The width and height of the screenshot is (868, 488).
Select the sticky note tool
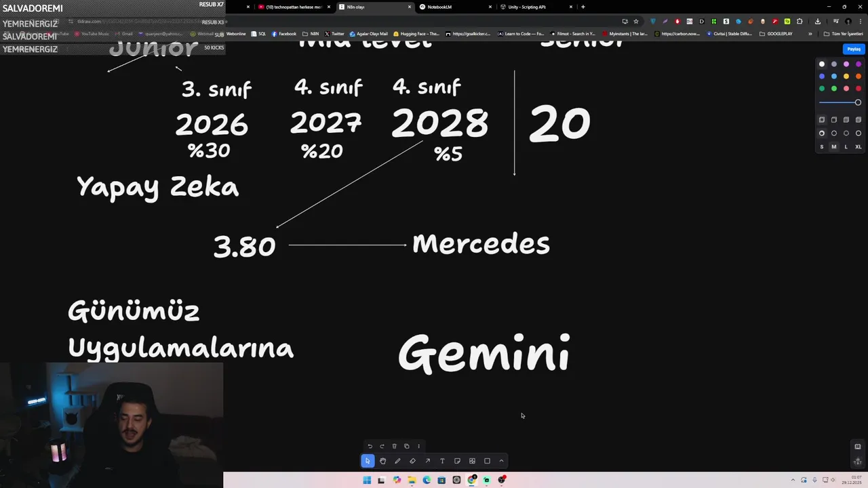click(457, 461)
